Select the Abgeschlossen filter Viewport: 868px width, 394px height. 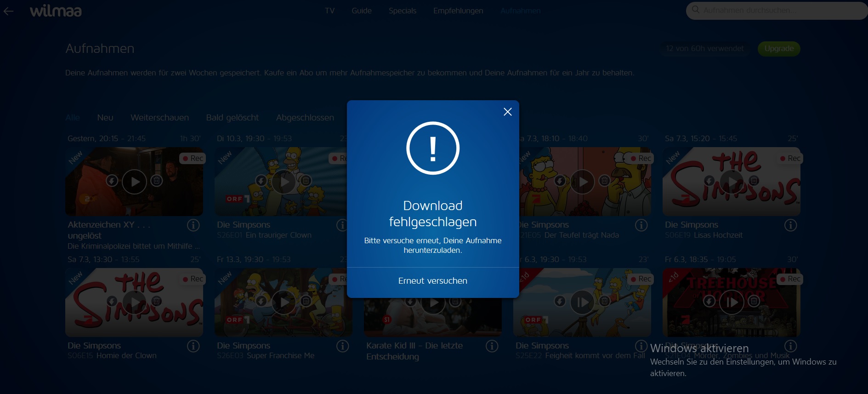click(305, 118)
